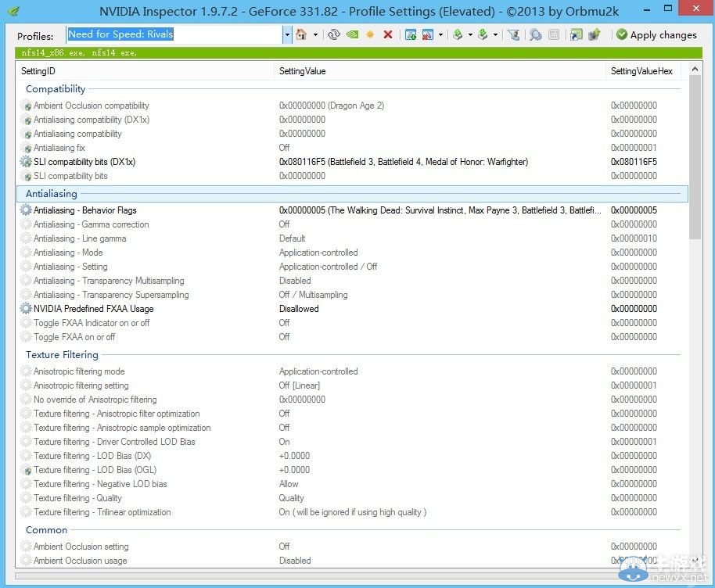
Task: Click the gear with green arrow toolbar icon
Action: (x=595, y=34)
